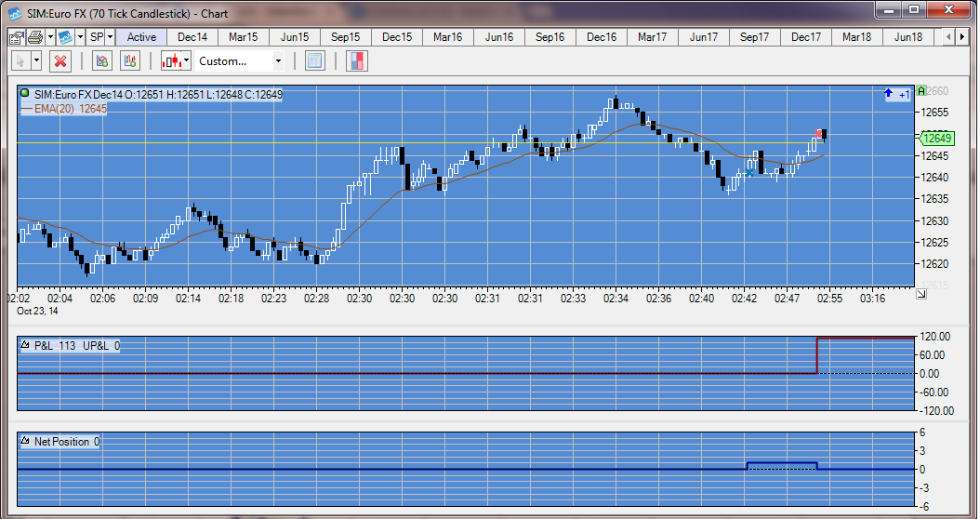Click the blue-red color bars icon
Viewport: 980px width, 519px height.
[357, 61]
